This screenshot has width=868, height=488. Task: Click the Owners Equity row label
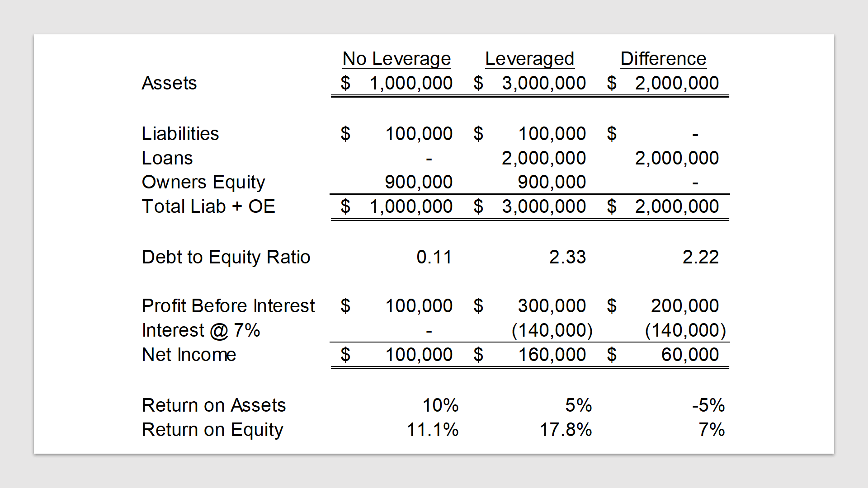click(x=203, y=183)
